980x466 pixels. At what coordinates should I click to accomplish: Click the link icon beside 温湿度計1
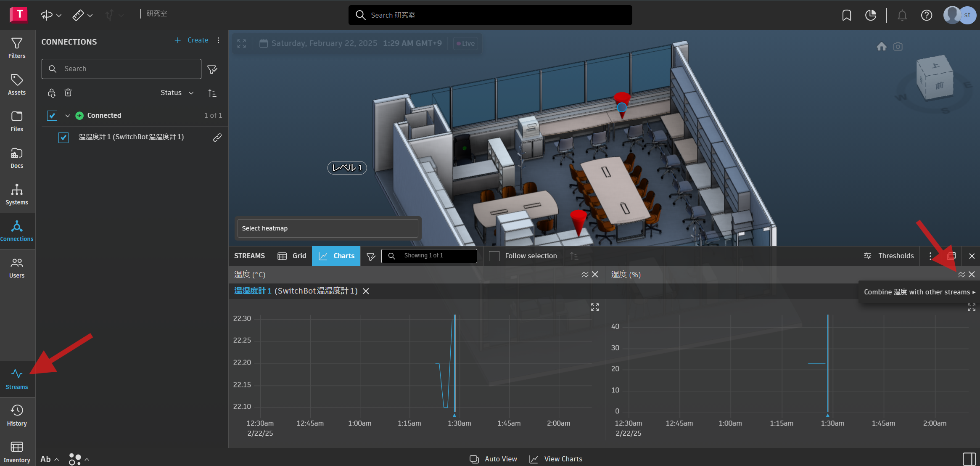217,138
